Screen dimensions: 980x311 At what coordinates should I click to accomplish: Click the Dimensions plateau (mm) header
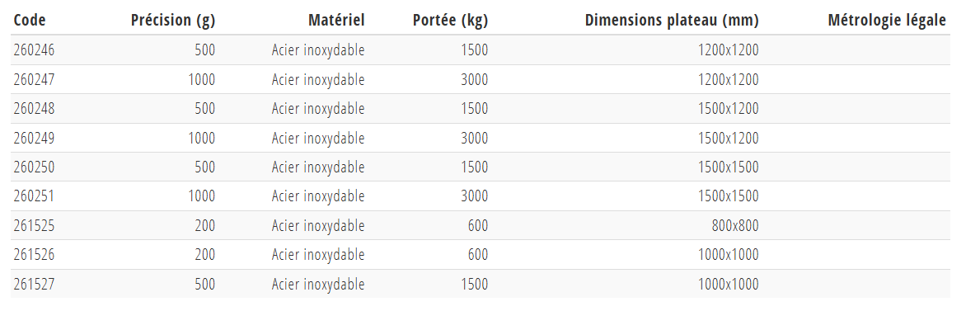(672, 21)
